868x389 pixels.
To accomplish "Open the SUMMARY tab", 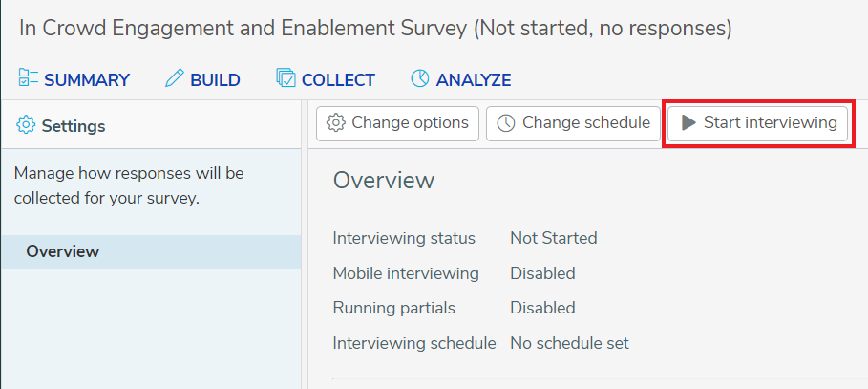I will point(74,79).
